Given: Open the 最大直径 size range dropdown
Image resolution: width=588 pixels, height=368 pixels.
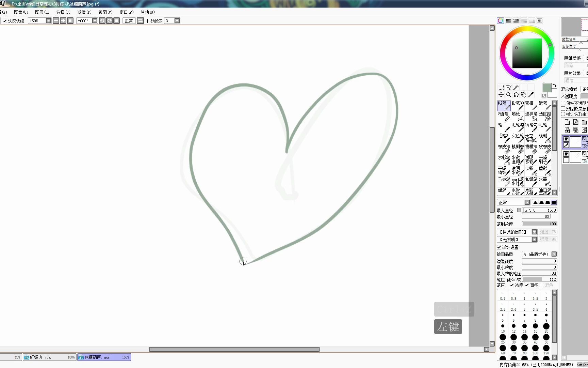Looking at the screenshot, I should click(519, 210).
